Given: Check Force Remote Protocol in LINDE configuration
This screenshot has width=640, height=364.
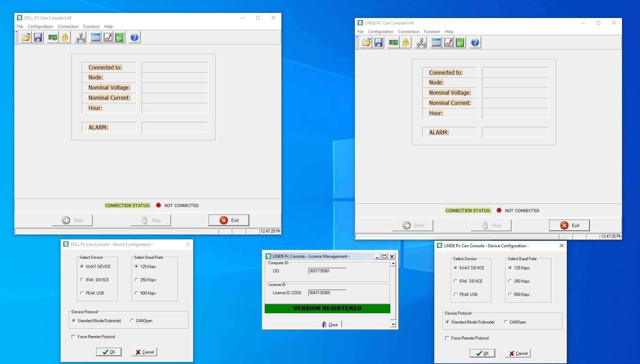Looking at the screenshot, I should point(447,338).
